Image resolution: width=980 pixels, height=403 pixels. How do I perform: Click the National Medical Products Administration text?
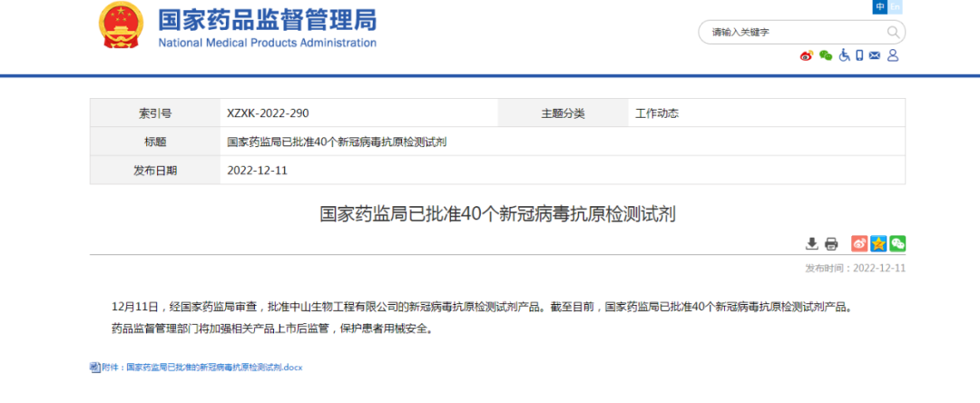coord(267,43)
